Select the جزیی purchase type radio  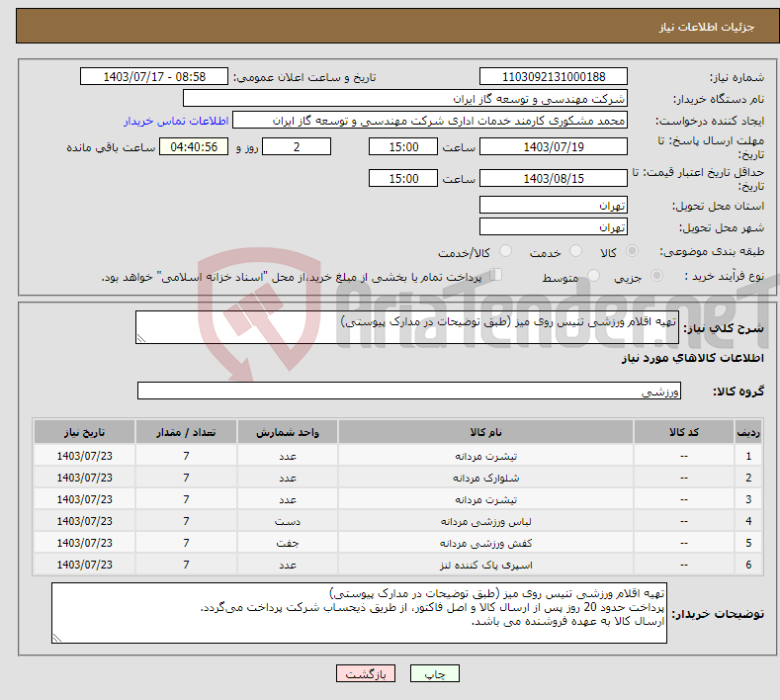(x=656, y=276)
